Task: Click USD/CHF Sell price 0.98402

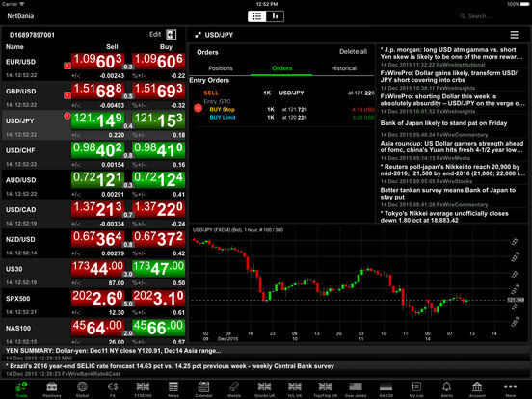Action: 97,150
